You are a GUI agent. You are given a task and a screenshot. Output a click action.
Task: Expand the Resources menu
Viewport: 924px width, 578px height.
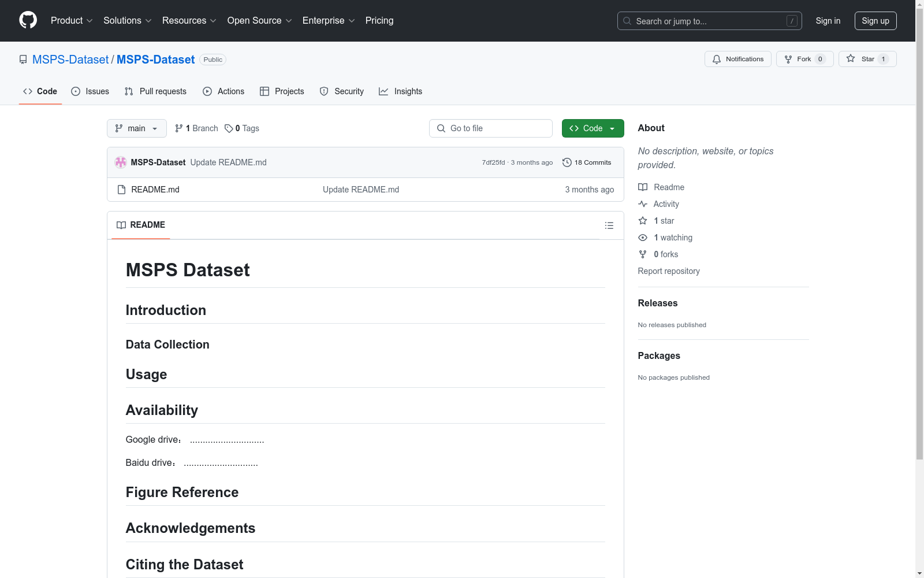click(189, 20)
